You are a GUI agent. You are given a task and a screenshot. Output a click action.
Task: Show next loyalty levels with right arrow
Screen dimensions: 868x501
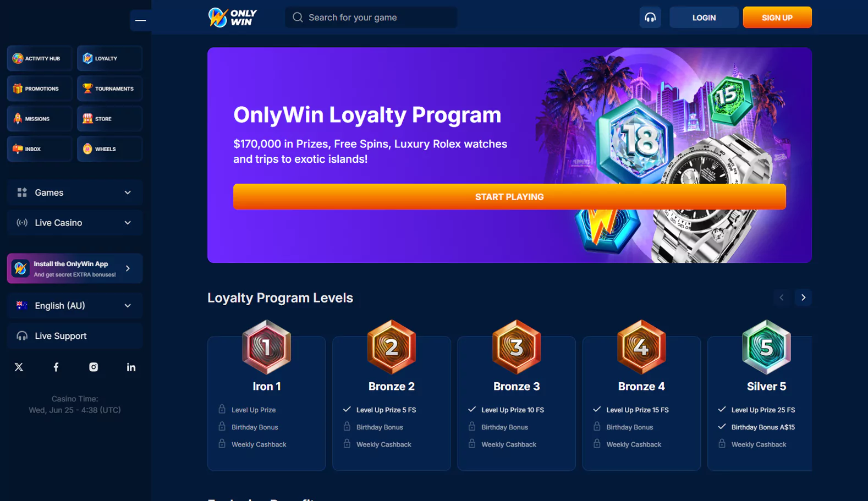point(803,298)
